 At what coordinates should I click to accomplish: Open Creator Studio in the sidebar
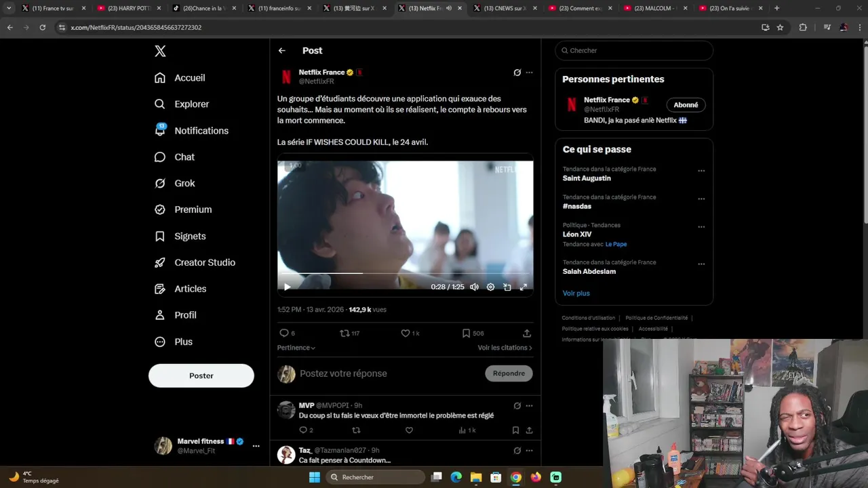pyautogui.click(x=195, y=263)
